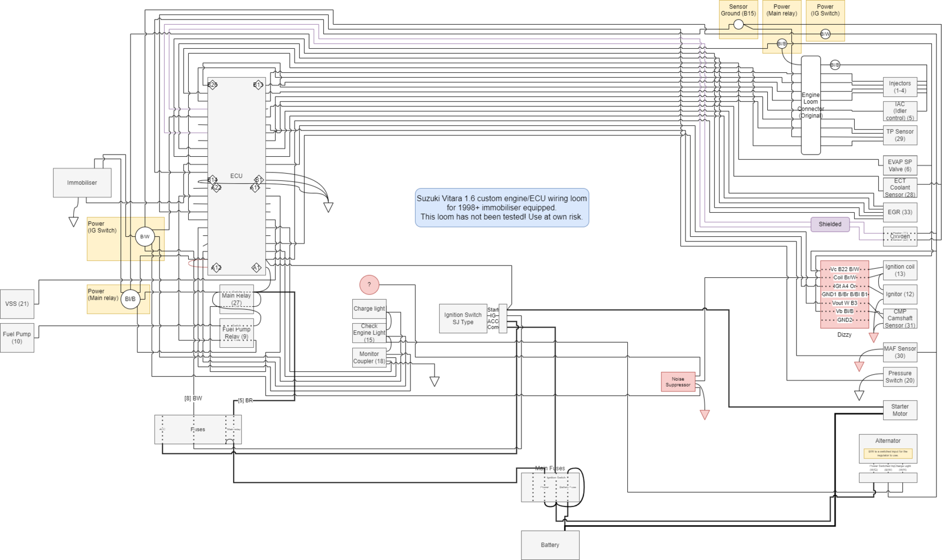942x560 pixels.
Task: Click ground symbol below Pressure Switch
Action: tap(859, 395)
